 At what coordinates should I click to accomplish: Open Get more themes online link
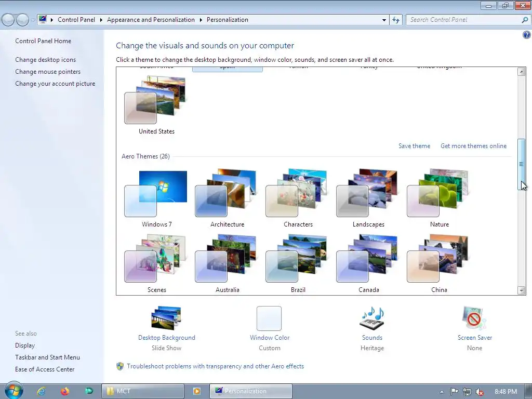click(473, 146)
